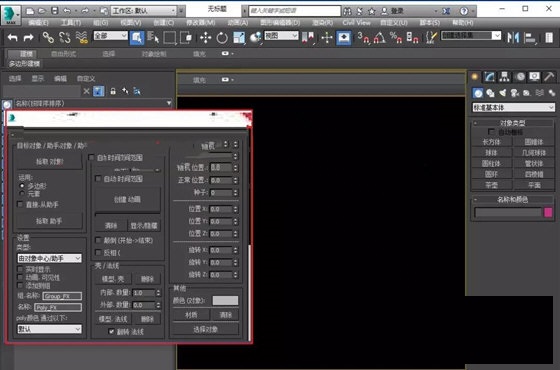
Task: Click the Rectangular Selection Region icon
Action: pyautogui.click(x=170, y=37)
